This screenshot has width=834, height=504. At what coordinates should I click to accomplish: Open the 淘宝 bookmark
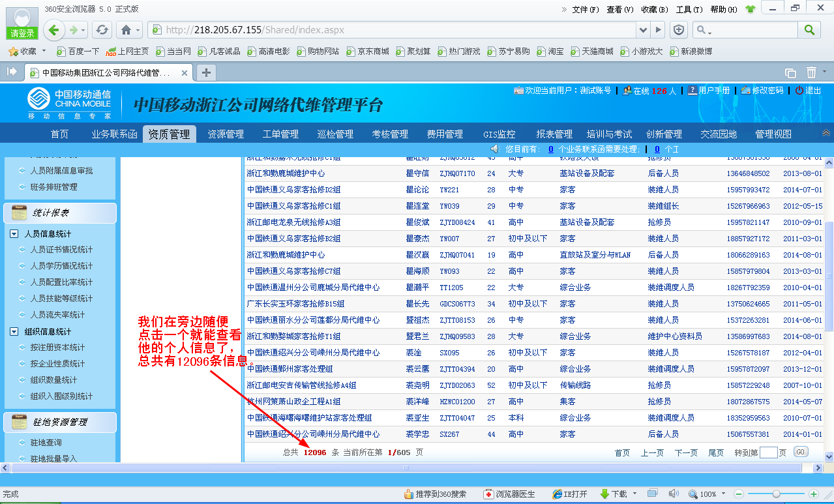[550, 51]
